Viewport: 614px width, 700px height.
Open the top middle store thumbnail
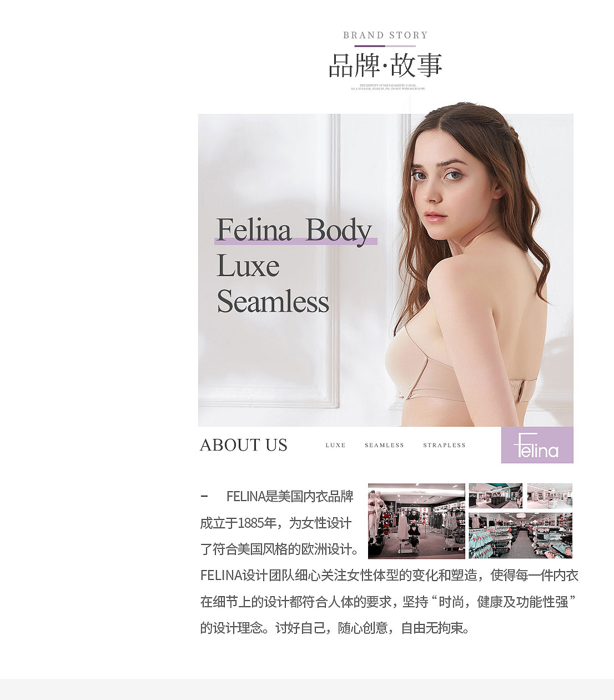[495, 496]
